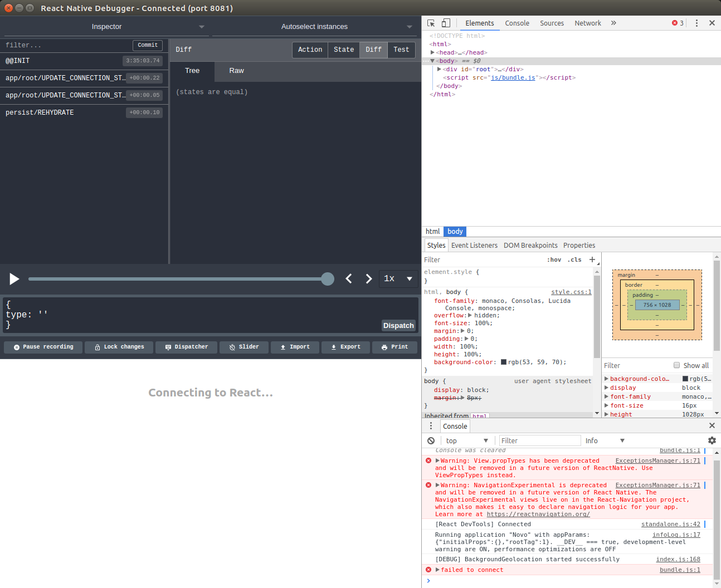The height and width of the screenshot is (588, 721).
Task: Click the Print button
Action: [x=394, y=347]
